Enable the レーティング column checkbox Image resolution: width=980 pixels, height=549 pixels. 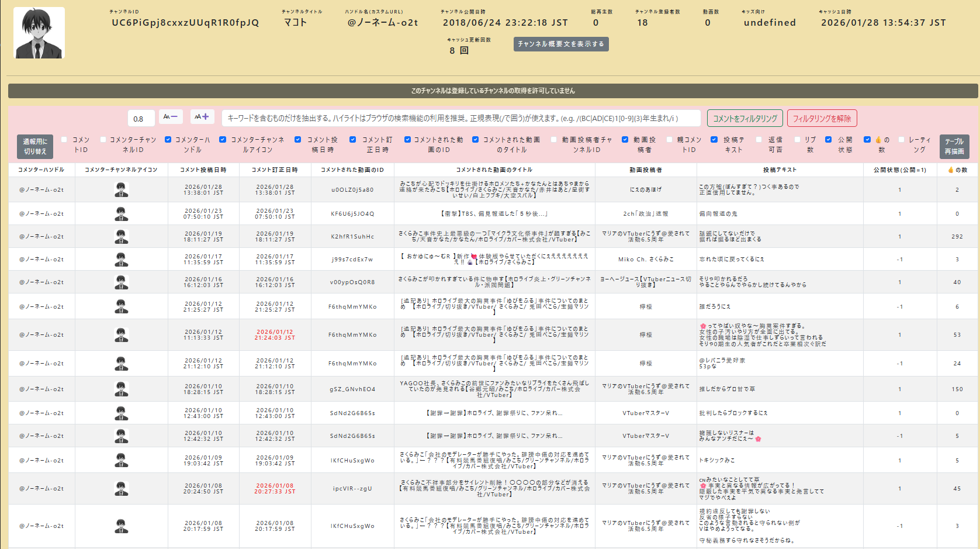point(902,140)
